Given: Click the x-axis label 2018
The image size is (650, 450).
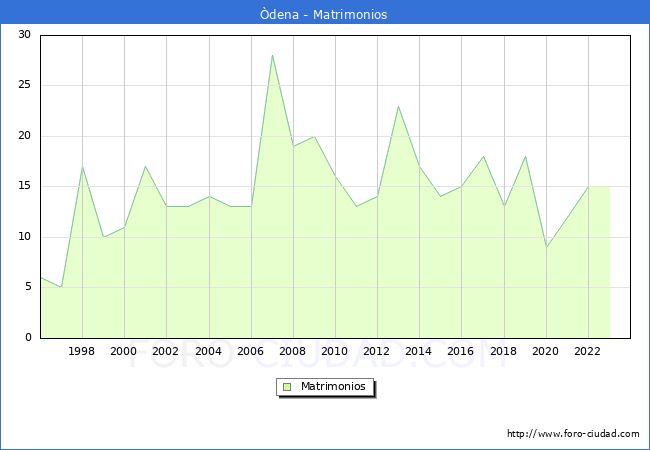Looking at the screenshot, I should (504, 351).
